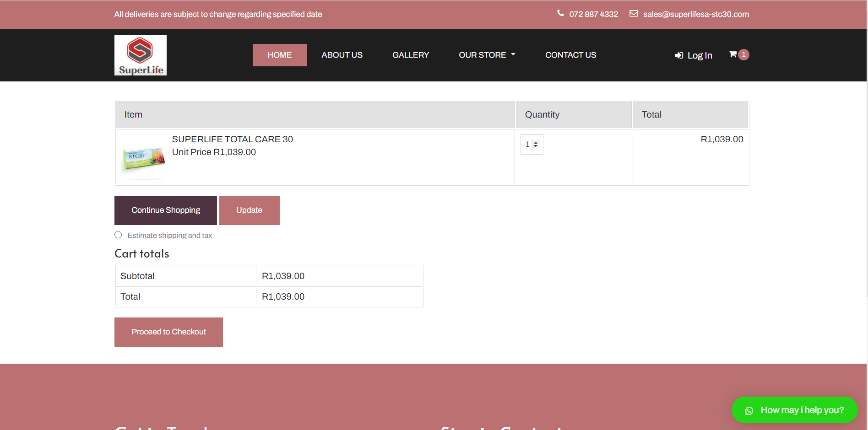Go to the Home menu item
This screenshot has height=430, width=868.
click(279, 55)
